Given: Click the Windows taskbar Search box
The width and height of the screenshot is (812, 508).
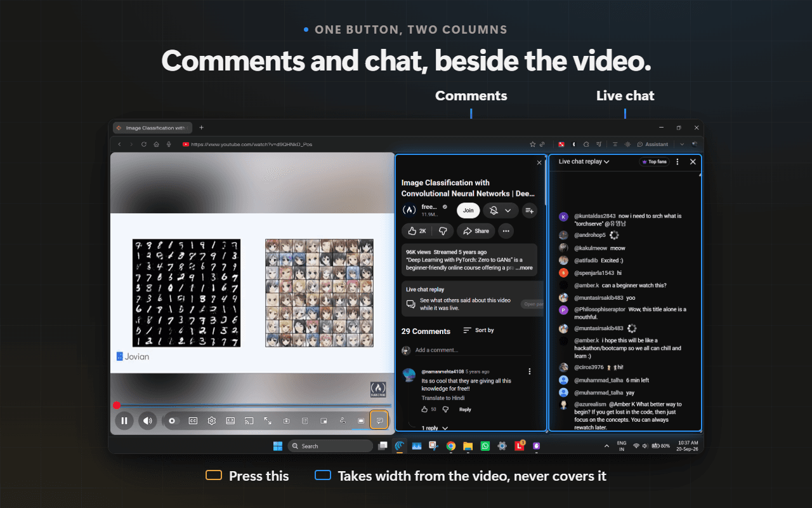Looking at the screenshot, I should pyautogui.click(x=331, y=446).
